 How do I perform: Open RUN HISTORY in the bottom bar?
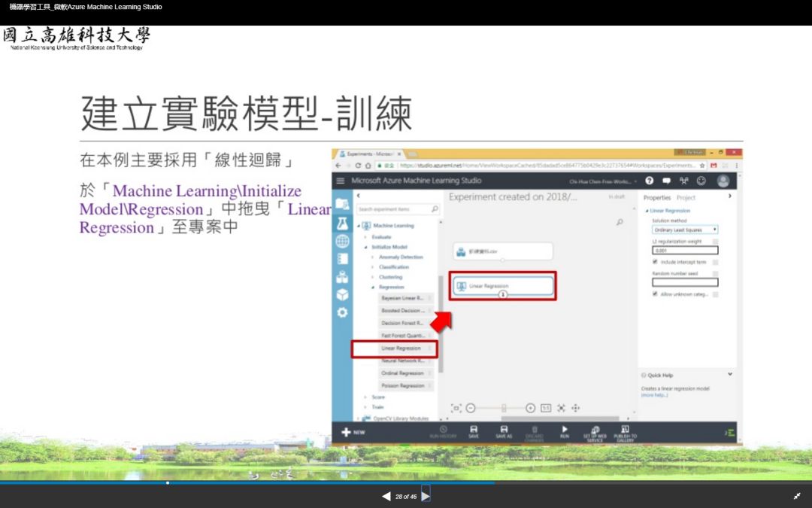pyautogui.click(x=444, y=432)
